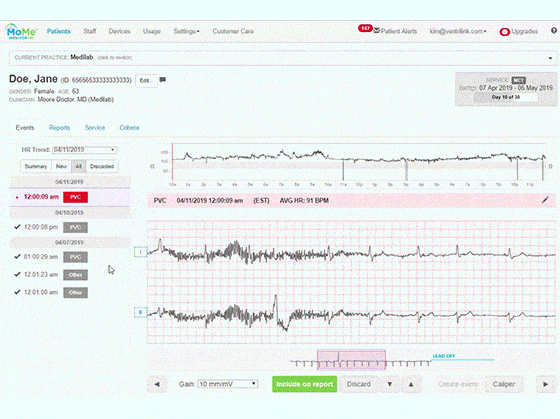Switch to the Events tab

25,128
